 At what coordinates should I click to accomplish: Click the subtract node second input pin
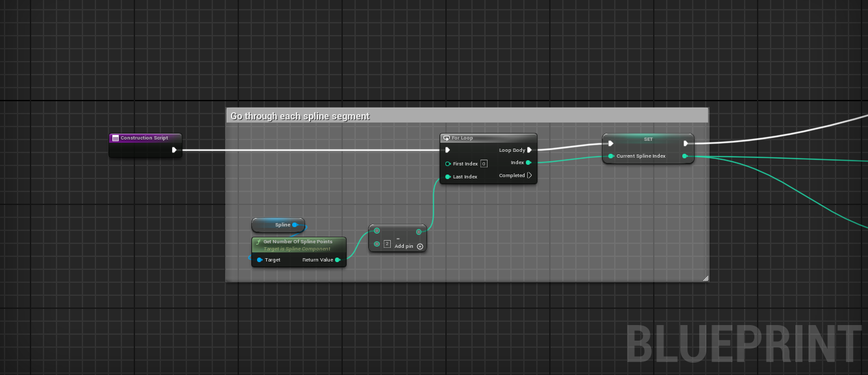coord(377,244)
